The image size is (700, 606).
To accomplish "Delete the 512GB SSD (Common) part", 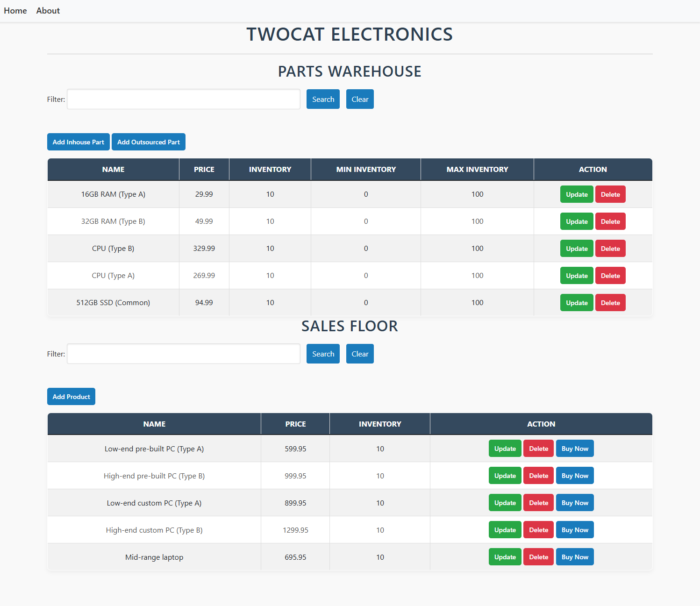I will (610, 303).
